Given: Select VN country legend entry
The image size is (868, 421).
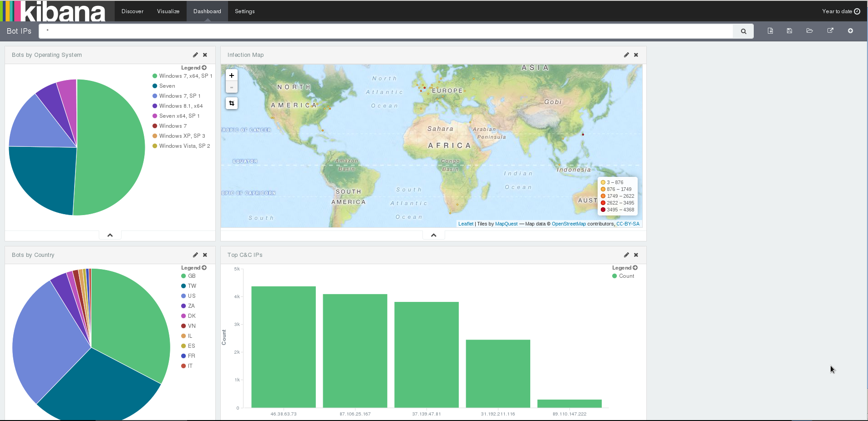Looking at the screenshot, I should 188,326.
